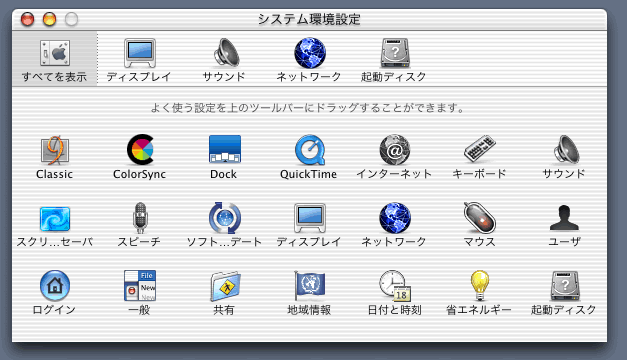This screenshot has width=627, height=360.
Task: Open サウンド from the top toolbar
Action: [x=226, y=52]
